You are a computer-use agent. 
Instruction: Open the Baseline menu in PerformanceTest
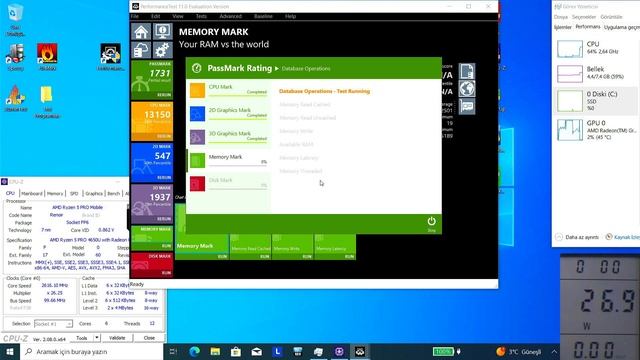pyautogui.click(x=263, y=16)
